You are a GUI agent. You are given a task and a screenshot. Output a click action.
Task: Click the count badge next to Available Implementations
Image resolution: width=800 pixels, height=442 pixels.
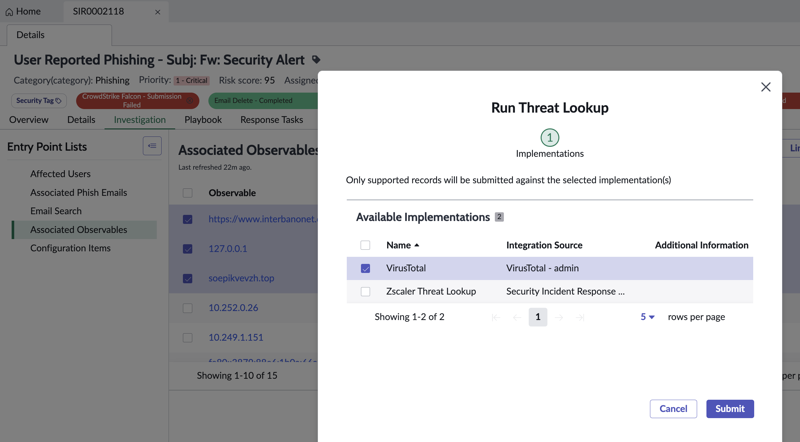pyautogui.click(x=499, y=217)
